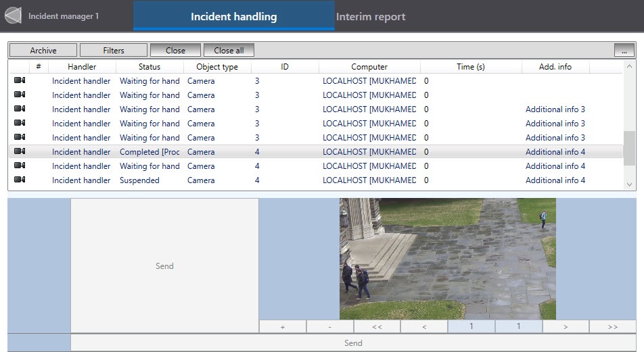Click the Close all button

(x=229, y=50)
